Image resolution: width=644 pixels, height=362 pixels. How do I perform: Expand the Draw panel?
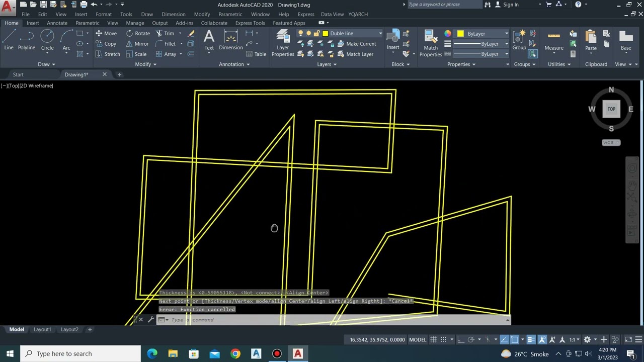coord(46,64)
